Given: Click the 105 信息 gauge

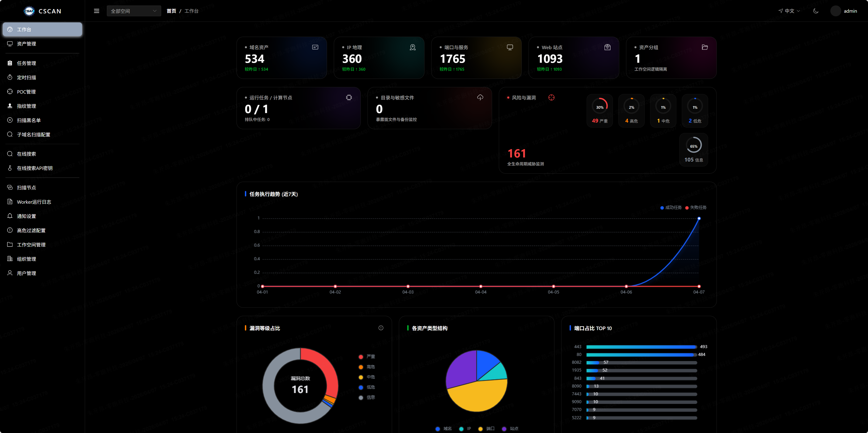Looking at the screenshot, I should (694, 150).
